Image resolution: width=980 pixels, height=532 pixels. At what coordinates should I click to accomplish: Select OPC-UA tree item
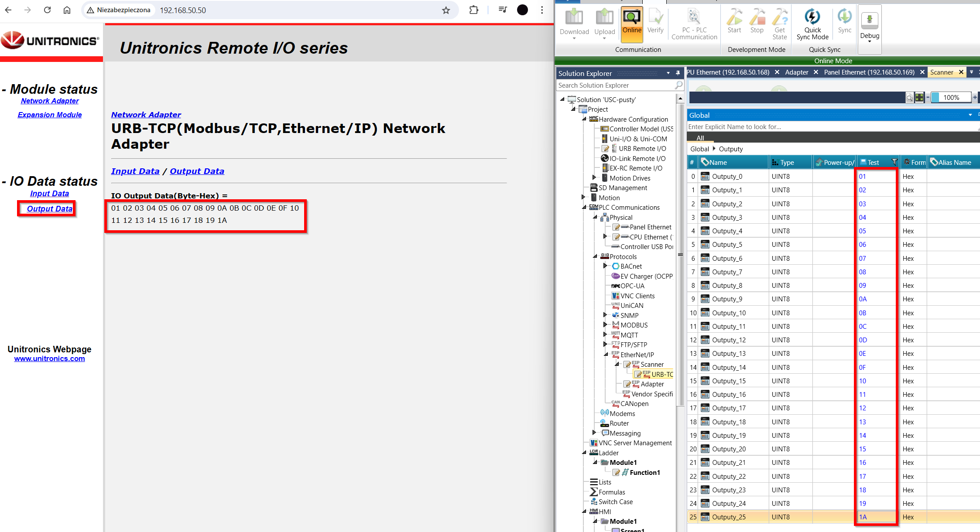click(x=632, y=286)
